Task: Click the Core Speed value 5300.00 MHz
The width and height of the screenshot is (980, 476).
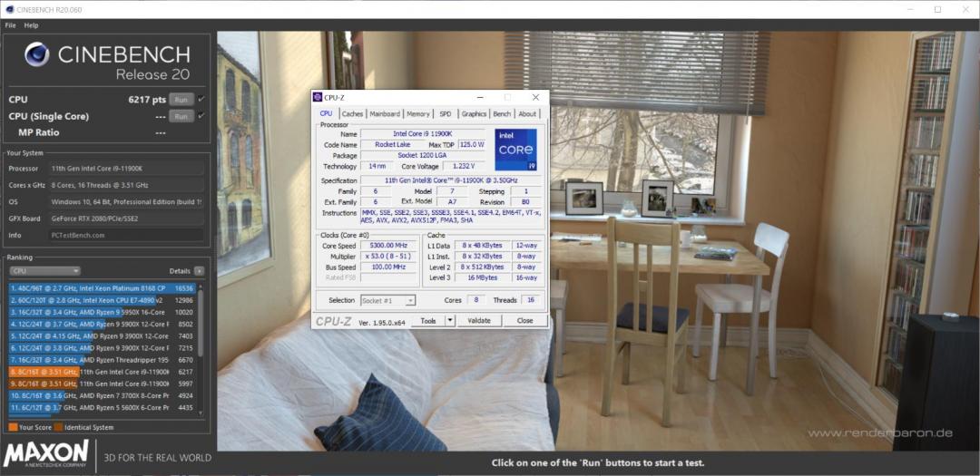Action: [388, 246]
